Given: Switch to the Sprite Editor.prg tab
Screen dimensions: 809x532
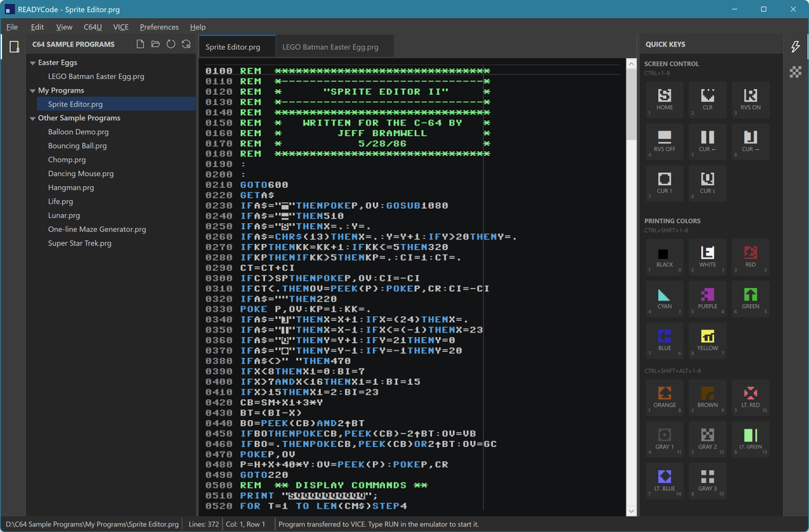Looking at the screenshot, I should (237, 47).
